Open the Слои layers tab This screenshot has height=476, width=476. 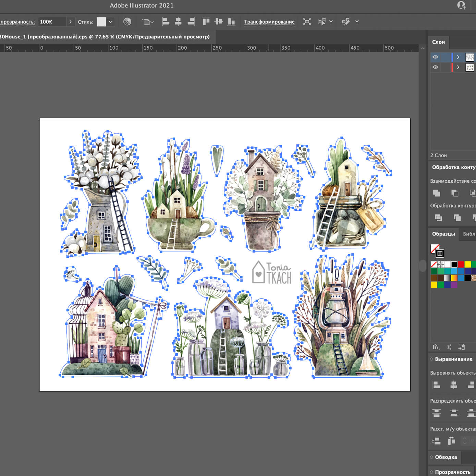tap(438, 42)
